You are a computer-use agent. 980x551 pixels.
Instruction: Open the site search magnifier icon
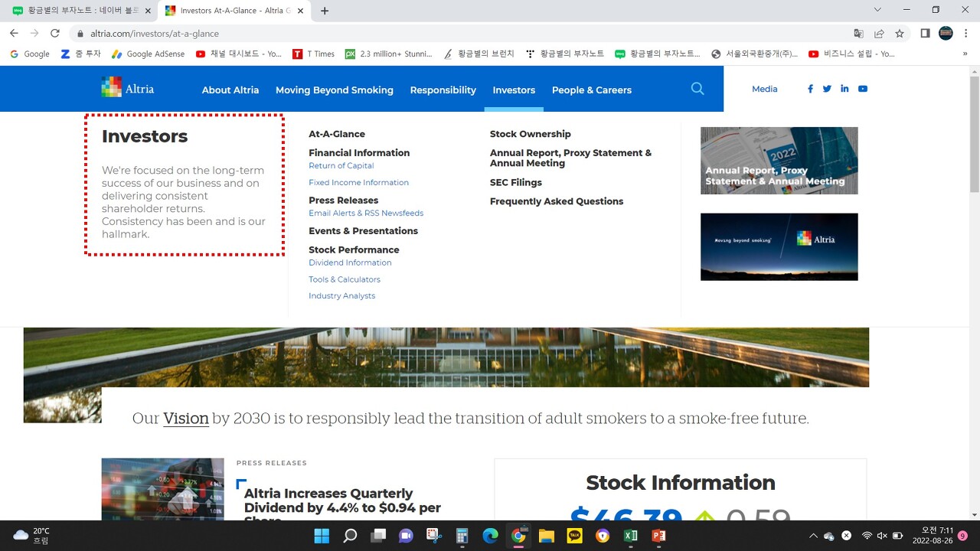coord(697,89)
